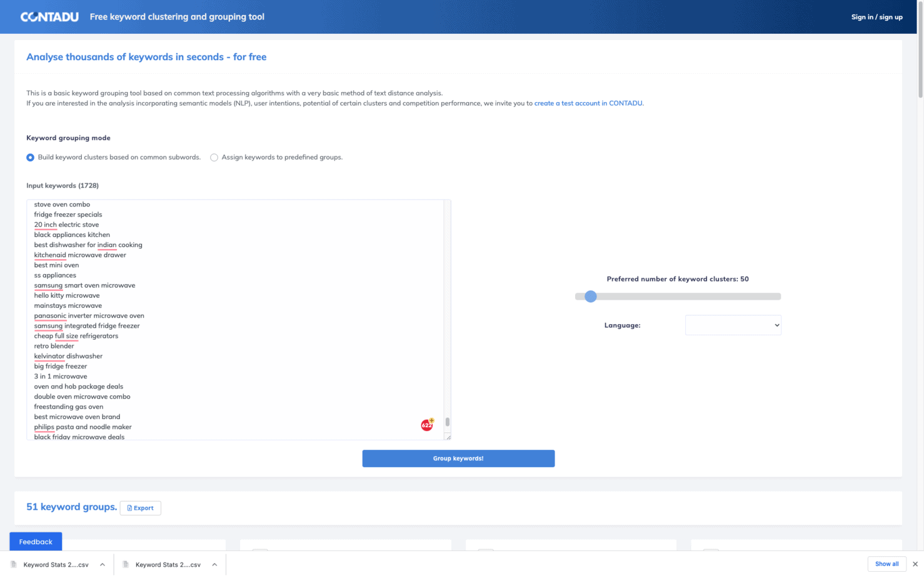Click the document icon inside the Export button
Screen dimensions: 924x578
click(x=129, y=507)
